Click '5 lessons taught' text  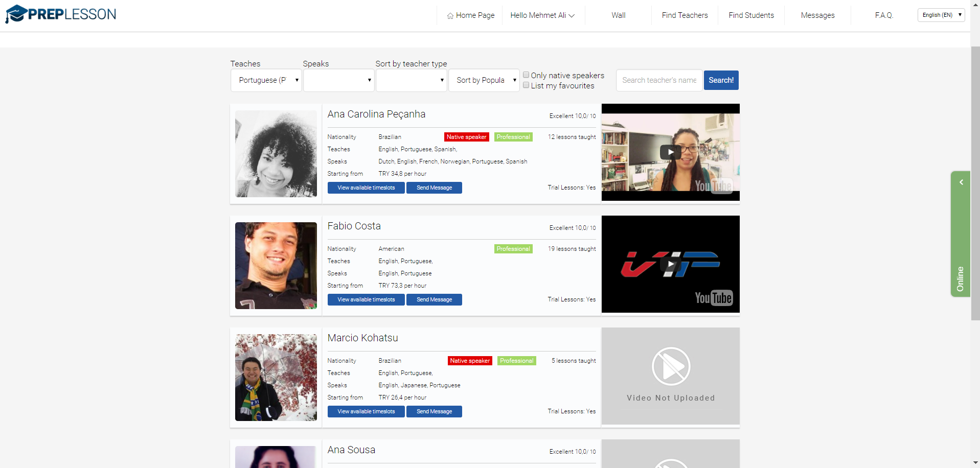click(574, 361)
